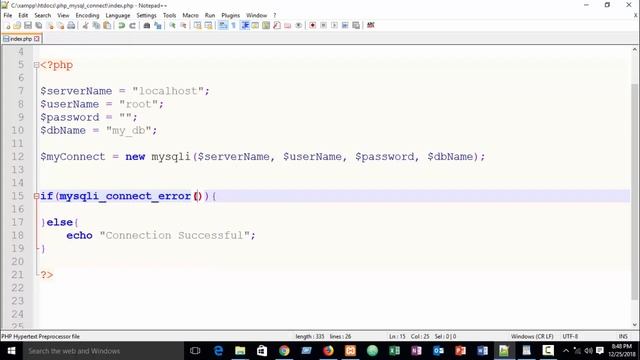Open the Replace toolbar icon

[158, 26]
